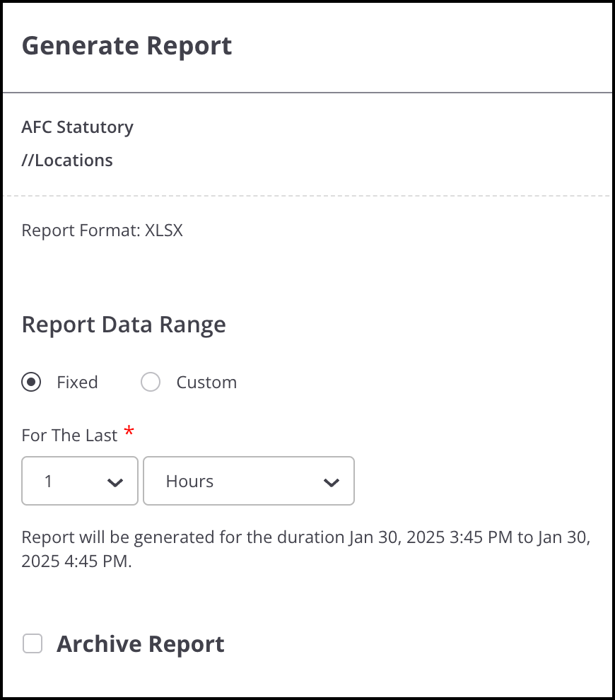
Task: Click the Custom option label
Action: [x=206, y=383]
